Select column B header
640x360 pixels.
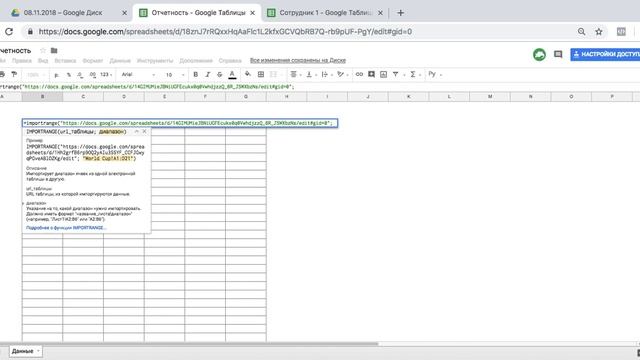[x=42, y=97]
